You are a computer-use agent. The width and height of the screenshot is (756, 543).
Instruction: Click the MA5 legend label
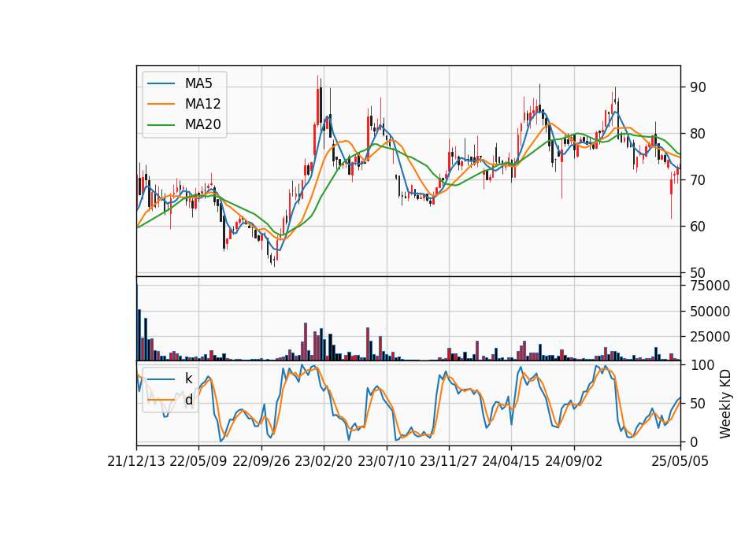[198, 83]
